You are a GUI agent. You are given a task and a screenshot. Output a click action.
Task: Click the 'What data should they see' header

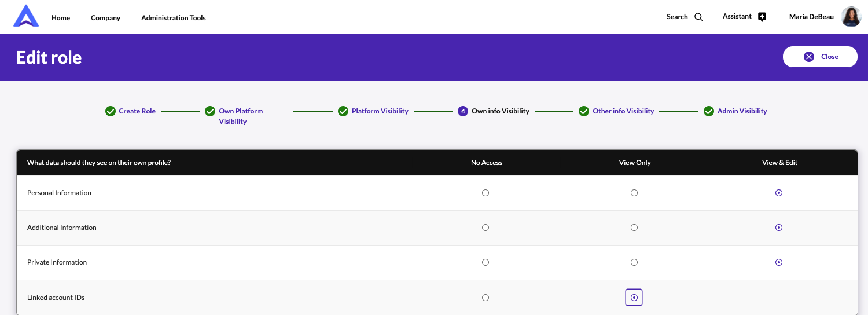[x=99, y=163]
